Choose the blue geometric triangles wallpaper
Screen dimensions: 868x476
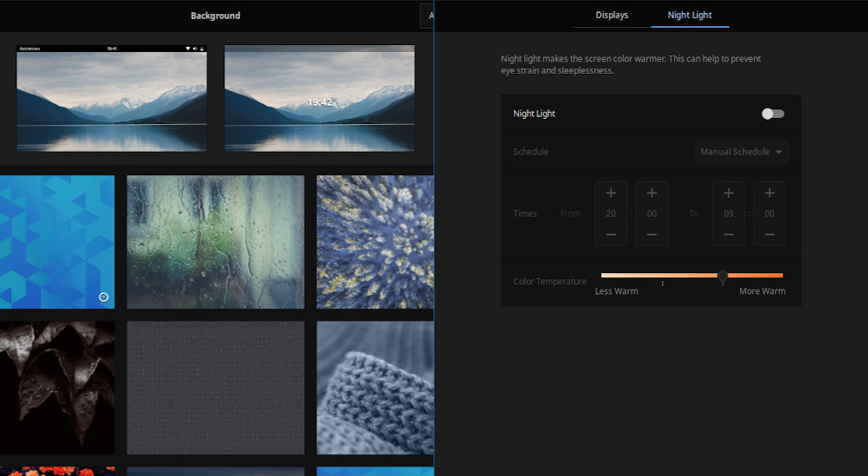[x=57, y=242]
